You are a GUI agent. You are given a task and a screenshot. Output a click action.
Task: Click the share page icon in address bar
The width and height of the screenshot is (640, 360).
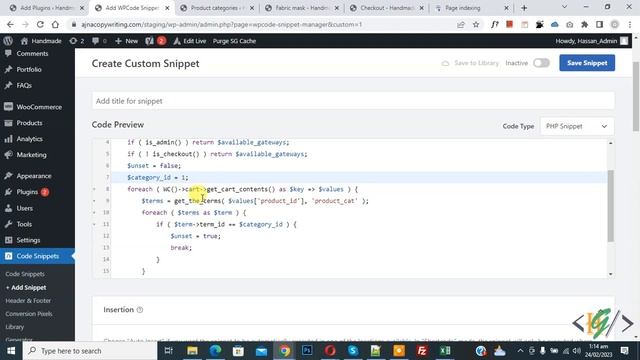point(461,24)
